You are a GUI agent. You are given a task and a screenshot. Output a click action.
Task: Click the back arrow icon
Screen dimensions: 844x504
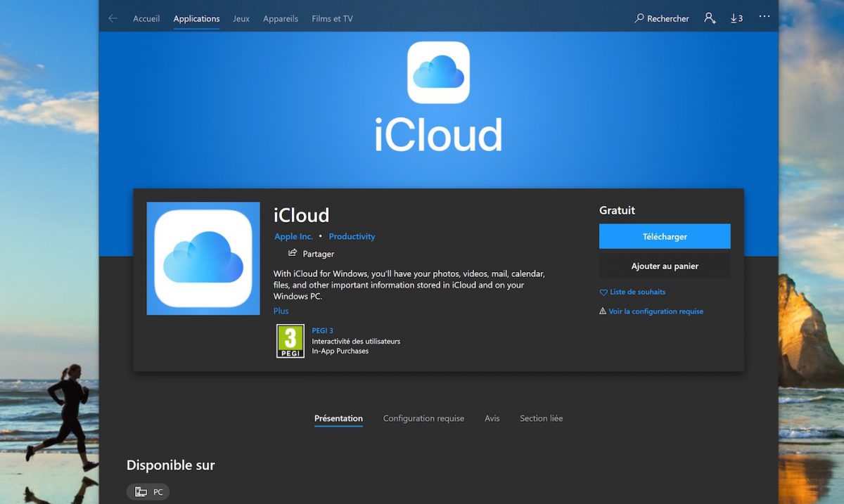pos(113,18)
